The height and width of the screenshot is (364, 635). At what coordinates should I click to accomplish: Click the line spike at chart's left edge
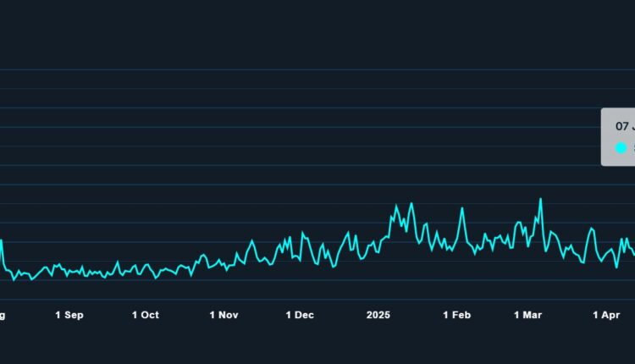point(2,241)
